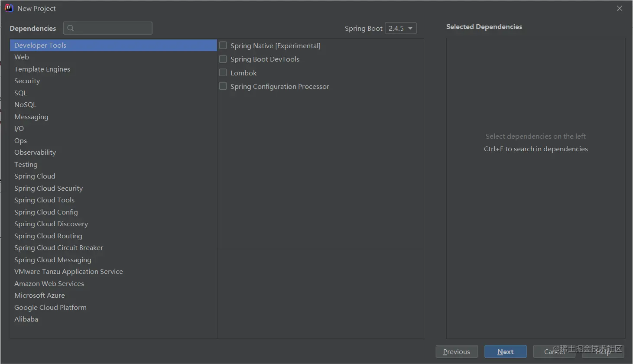Select Microsoft Azure category
633x364 pixels.
pyautogui.click(x=114, y=296)
